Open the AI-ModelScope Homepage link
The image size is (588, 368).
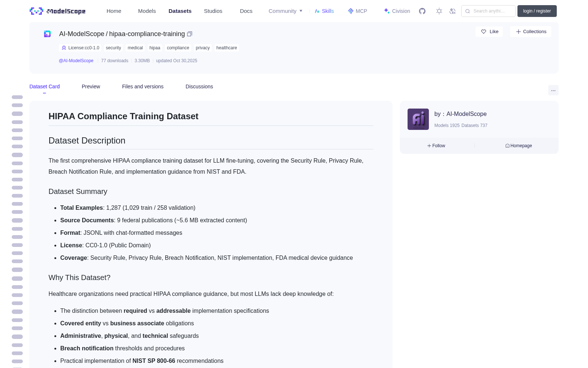(519, 146)
